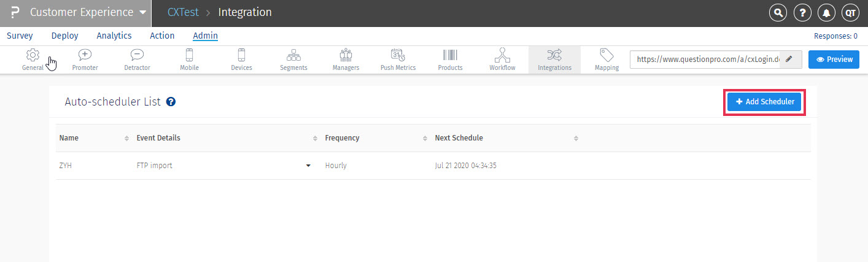Open the General settings icon
The height and width of the screenshot is (262, 868).
tap(33, 55)
